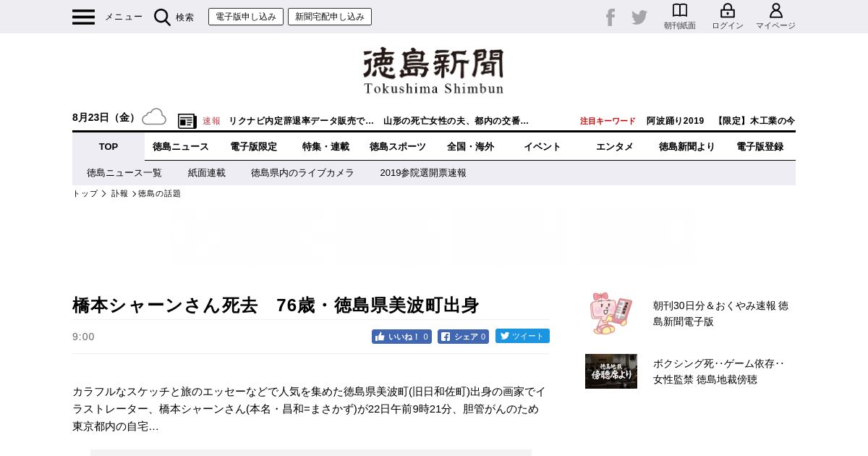Open the pink mascot thumbnail
The height and width of the screenshot is (456, 868).
tap(611, 313)
